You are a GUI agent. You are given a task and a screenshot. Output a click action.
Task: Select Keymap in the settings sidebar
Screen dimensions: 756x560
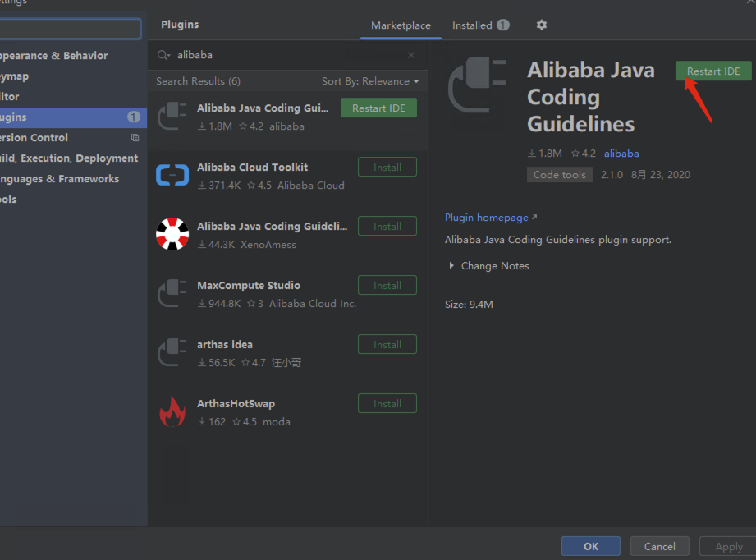point(73,76)
